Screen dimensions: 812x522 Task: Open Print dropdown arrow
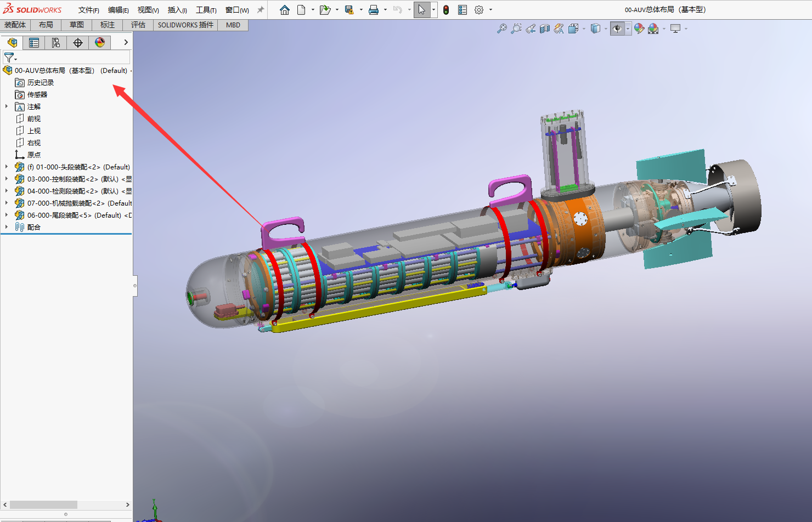pos(385,10)
